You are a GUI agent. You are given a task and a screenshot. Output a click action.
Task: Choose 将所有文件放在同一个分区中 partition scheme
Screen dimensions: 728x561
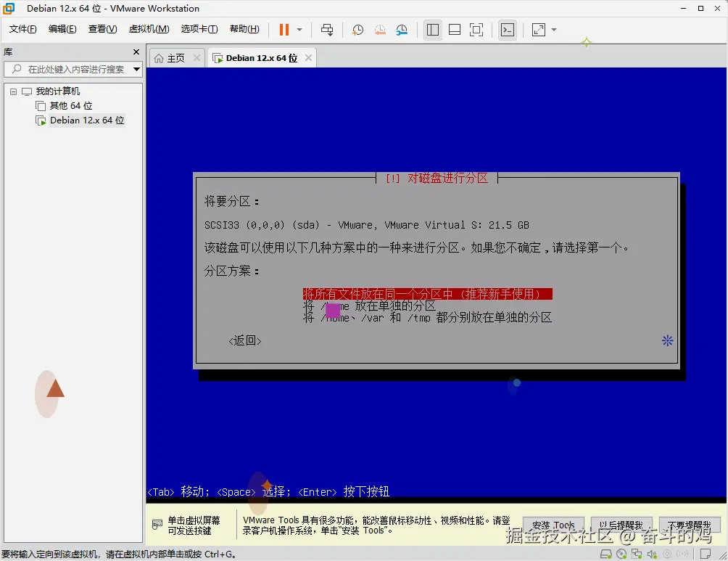click(427, 294)
